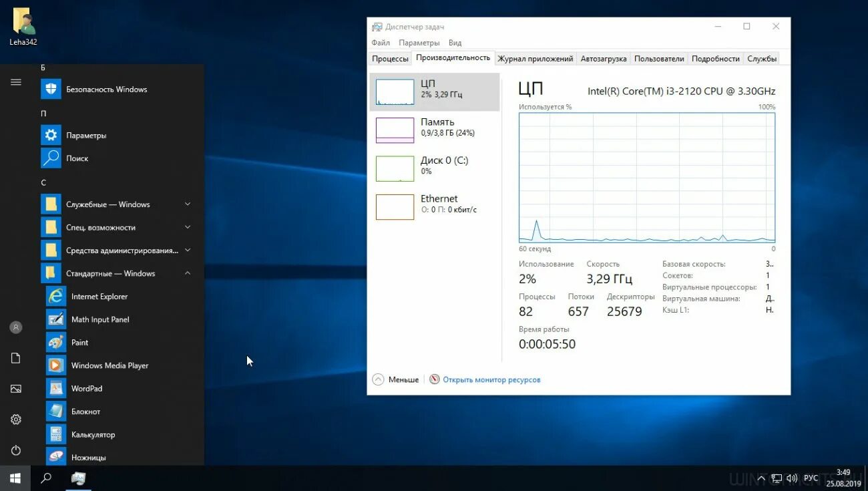This screenshot has width=868, height=491.
Task: Click the Power icon in Start rail
Action: [x=16, y=450]
